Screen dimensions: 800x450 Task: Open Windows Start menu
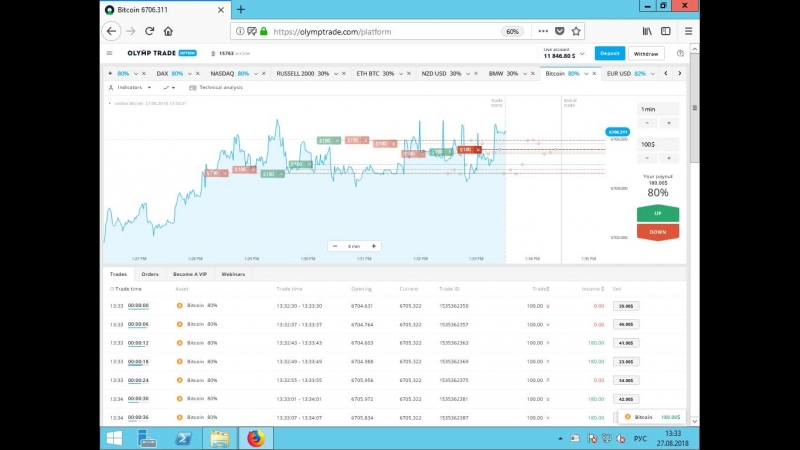(114, 438)
